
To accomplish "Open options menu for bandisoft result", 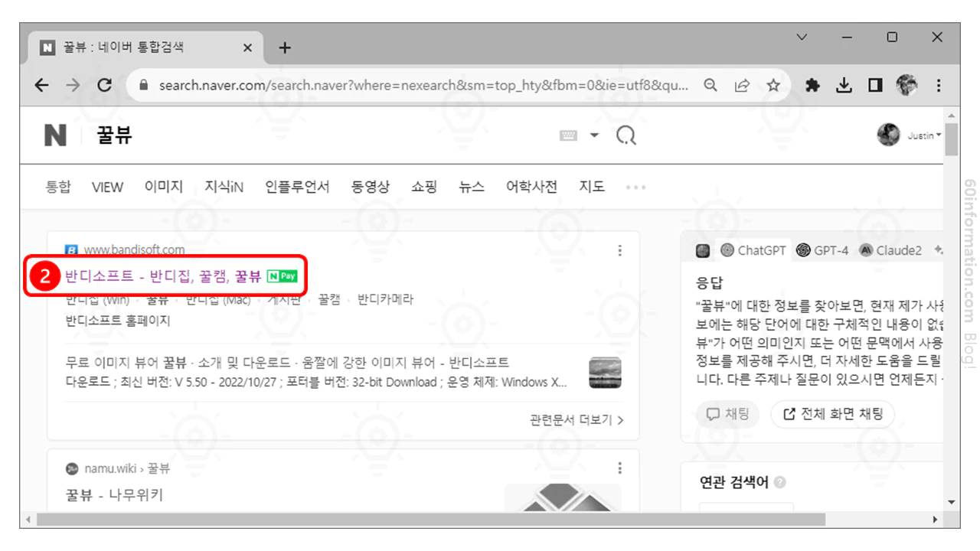I will tap(619, 250).
